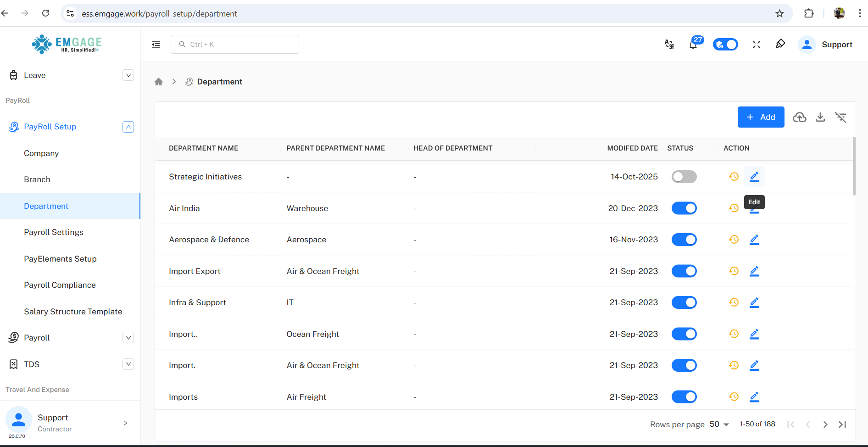Click the Ctrl + K search field

[x=235, y=45]
